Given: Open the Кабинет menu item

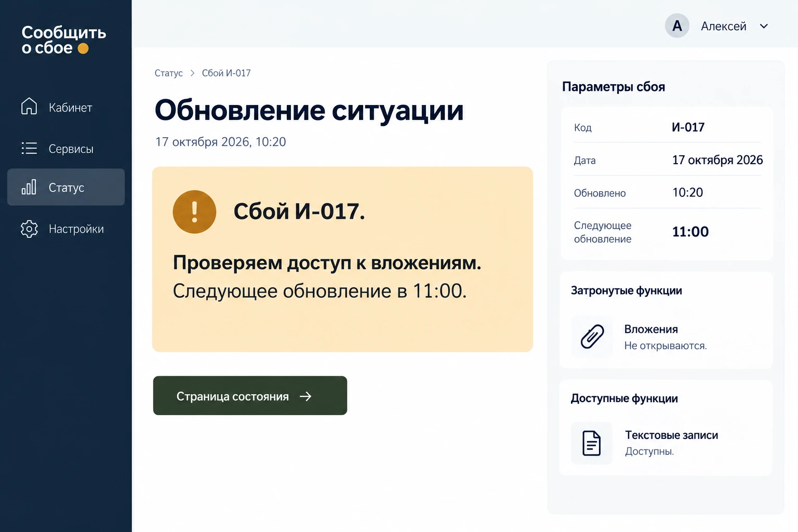Looking at the screenshot, I should [x=66, y=107].
